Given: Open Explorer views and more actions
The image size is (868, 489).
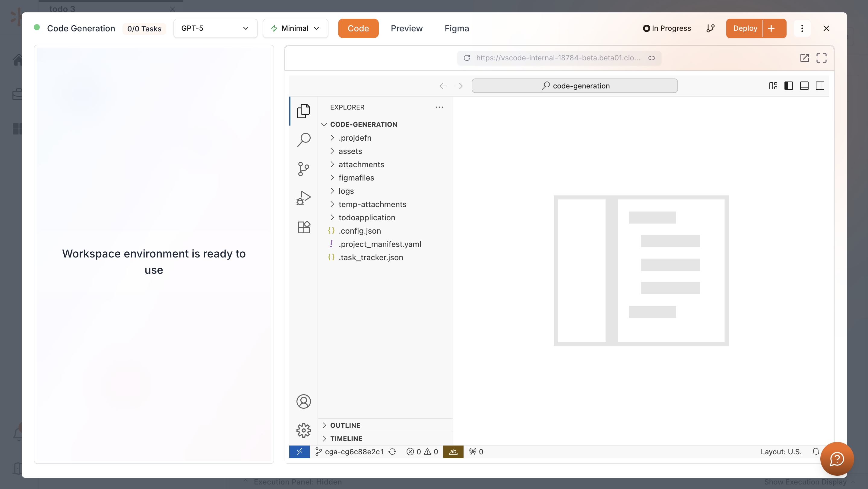Looking at the screenshot, I should tap(439, 107).
